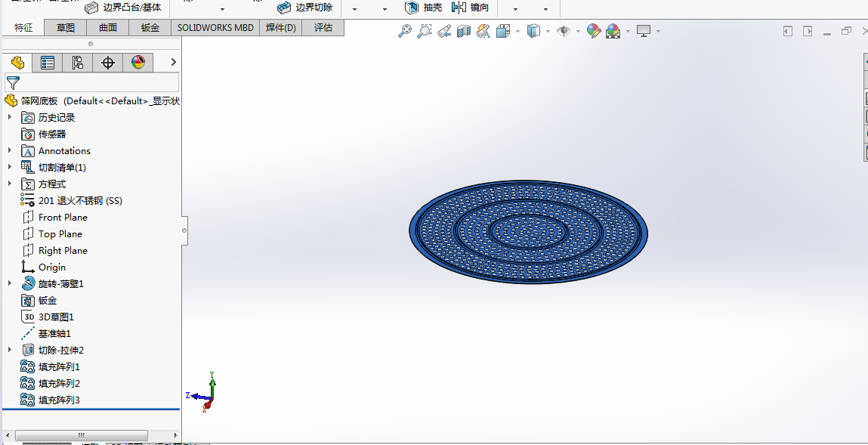Toggle Hide/Show Items eye icon
The height and width of the screenshot is (445, 868).
click(x=564, y=31)
